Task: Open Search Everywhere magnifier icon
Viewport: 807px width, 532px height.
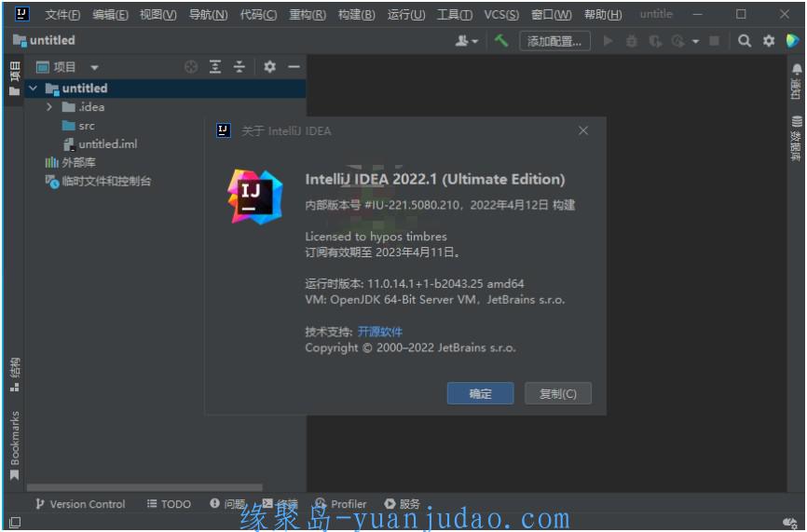Action: [x=745, y=41]
